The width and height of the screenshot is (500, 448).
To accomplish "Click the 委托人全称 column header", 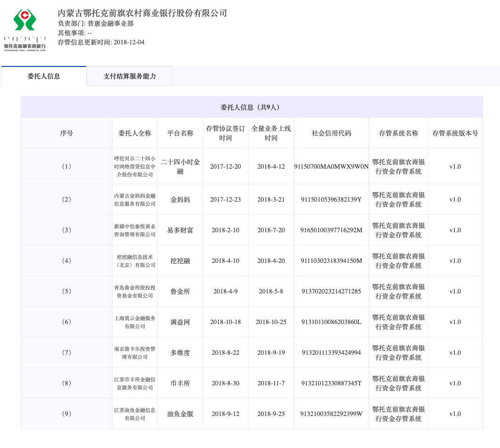I will click(x=135, y=133).
